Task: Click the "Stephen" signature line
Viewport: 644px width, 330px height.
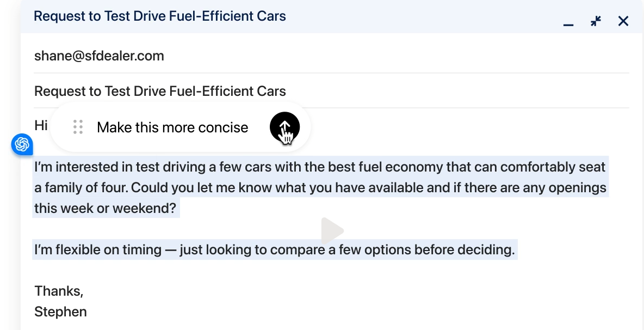Action: [x=60, y=312]
